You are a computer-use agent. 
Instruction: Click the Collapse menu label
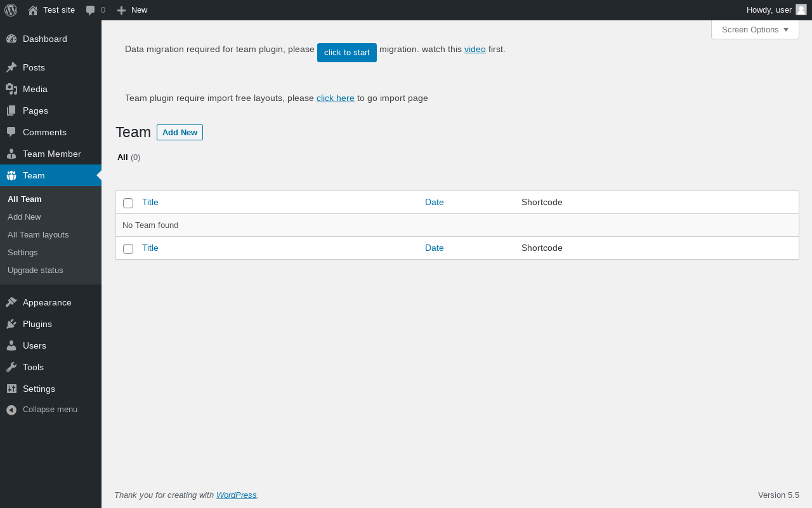pos(50,410)
